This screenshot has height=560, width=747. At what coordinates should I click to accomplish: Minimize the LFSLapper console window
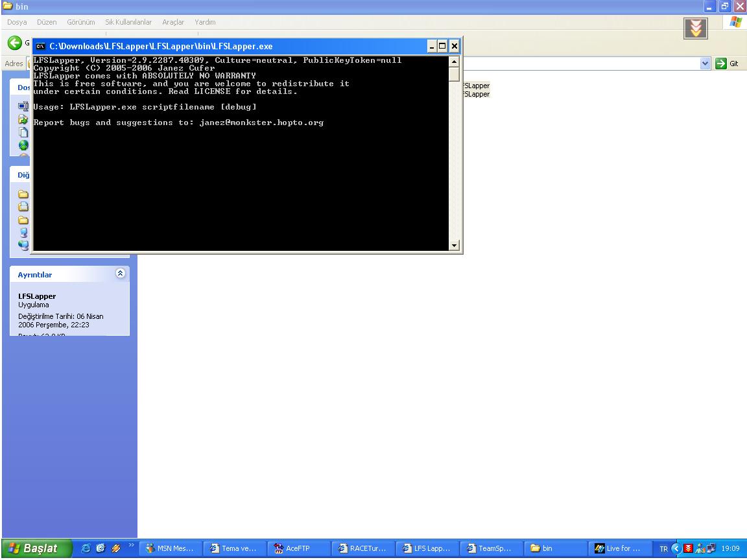click(432, 46)
